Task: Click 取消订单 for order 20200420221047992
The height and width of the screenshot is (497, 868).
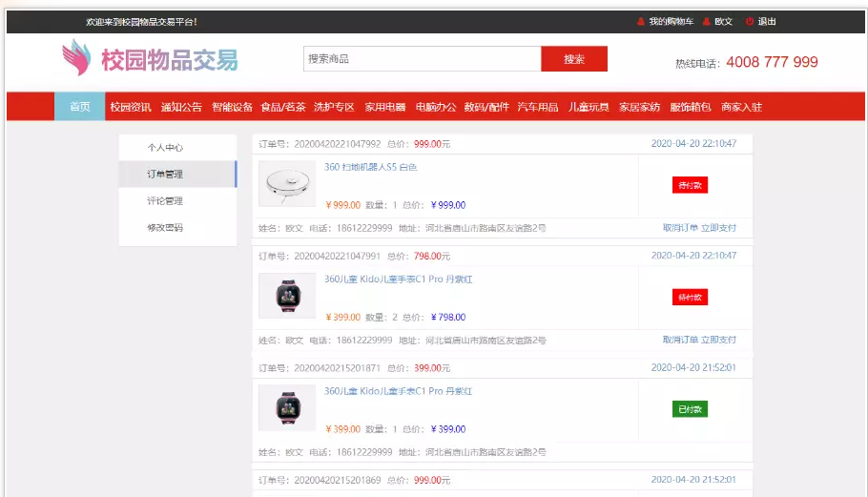Action: [x=680, y=227]
